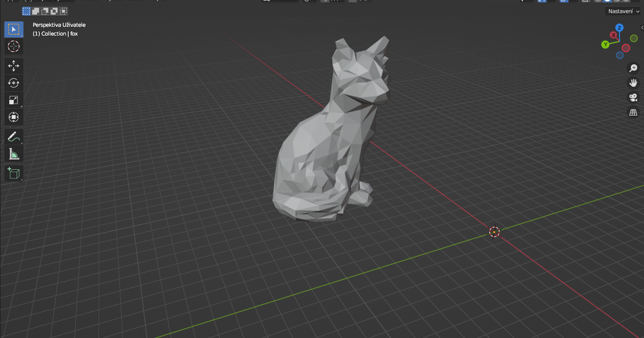Switch viewport to orthographic grid view

pos(633,112)
